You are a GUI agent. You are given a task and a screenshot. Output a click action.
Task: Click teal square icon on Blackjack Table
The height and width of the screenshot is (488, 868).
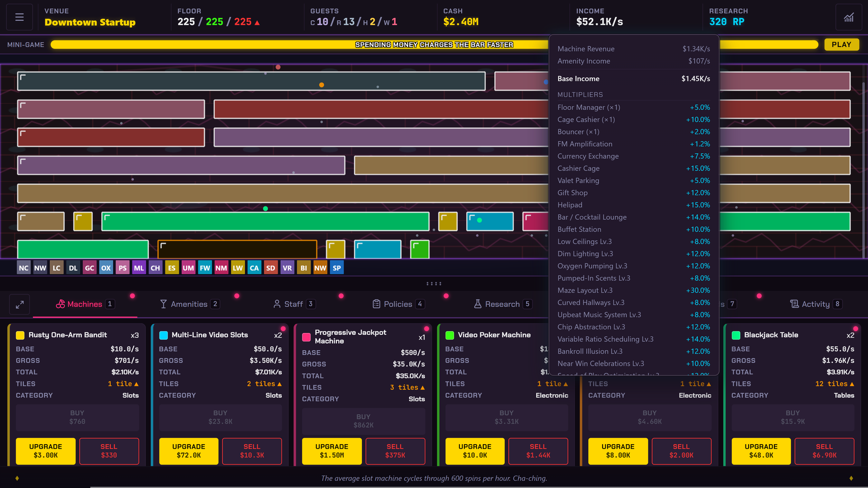pyautogui.click(x=736, y=335)
